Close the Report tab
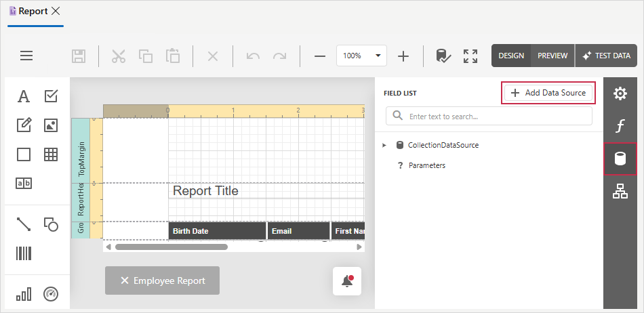Viewport: 644px width, 313px height. 56,11
